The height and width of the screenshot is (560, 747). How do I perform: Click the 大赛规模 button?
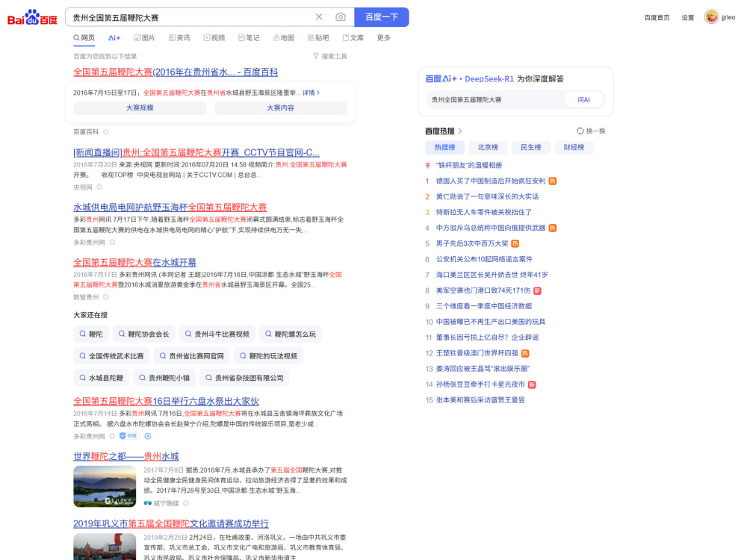[x=140, y=108]
